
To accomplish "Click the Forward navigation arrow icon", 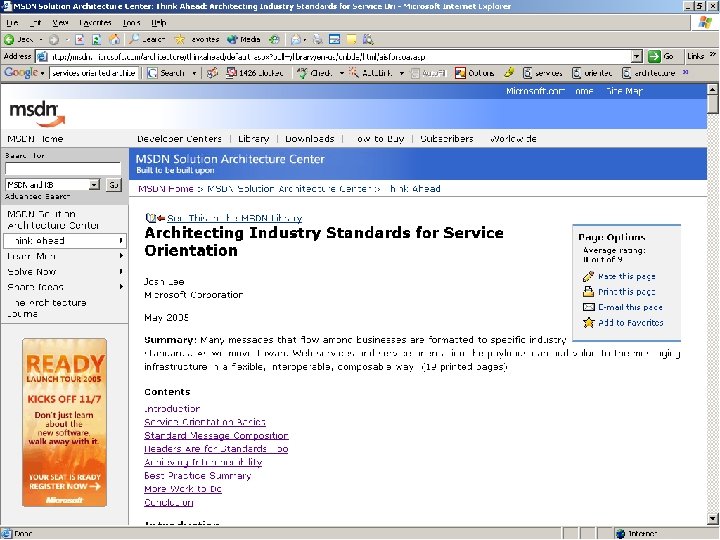I will [x=54, y=39].
